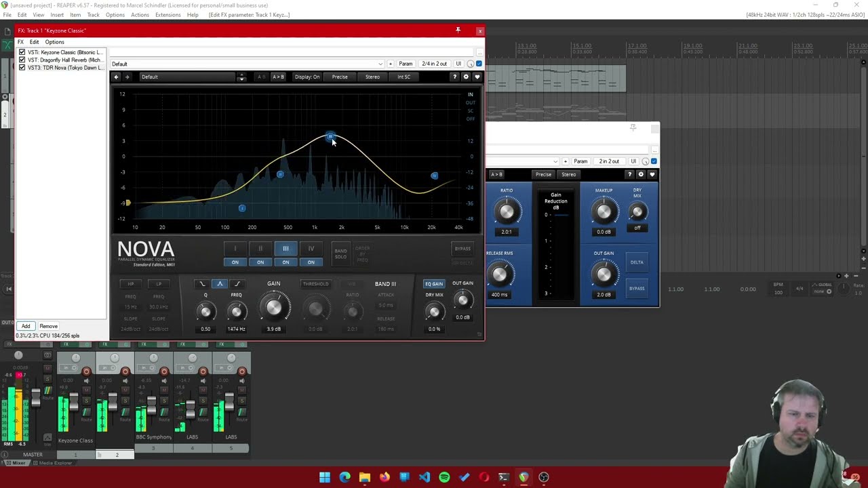Open the Param menu button
Viewport: 868px width, 488px height.
pos(406,64)
